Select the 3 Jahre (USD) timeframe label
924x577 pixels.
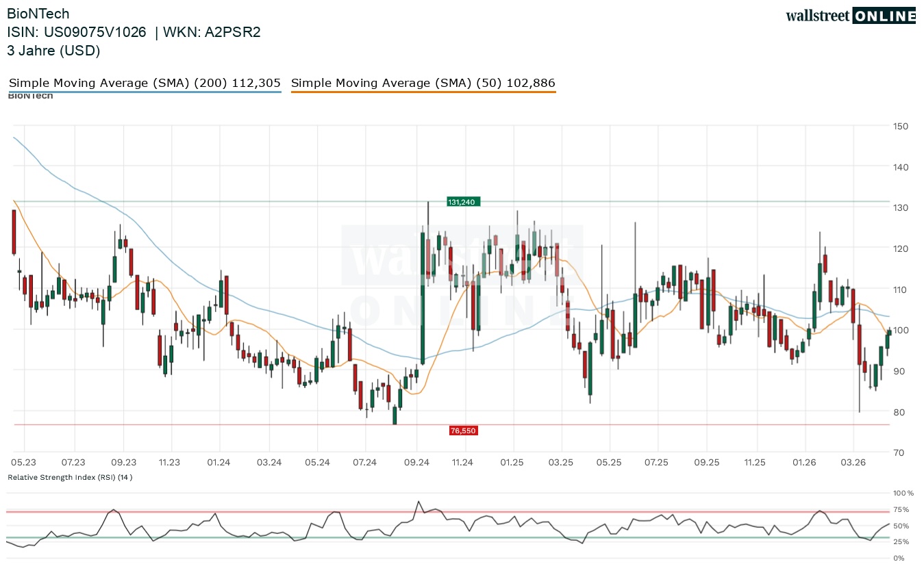[53, 50]
